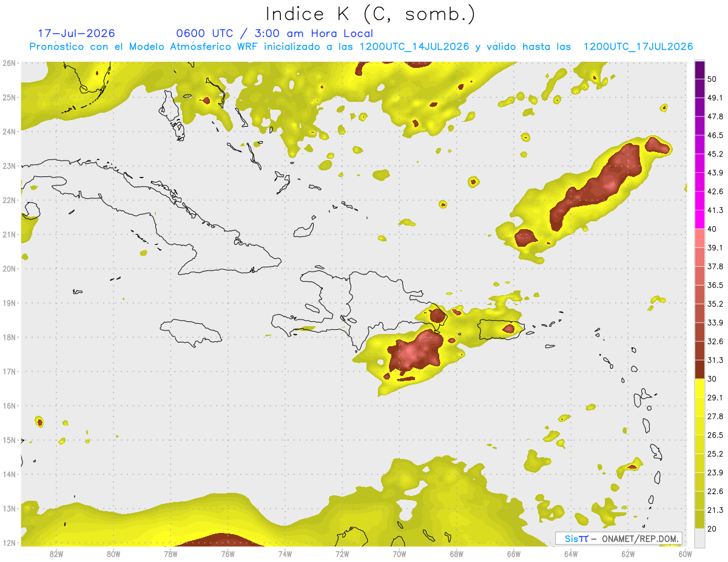The height and width of the screenshot is (562, 728).
Task: Click the legend value 45.2
Action: (715, 154)
